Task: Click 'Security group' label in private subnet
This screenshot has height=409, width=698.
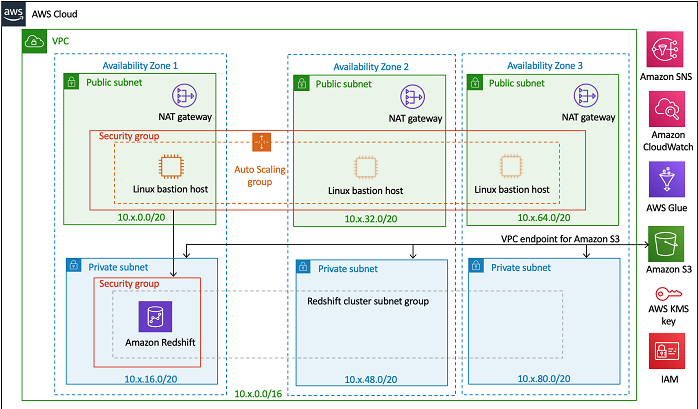Action: pyautogui.click(x=129, y=283)
